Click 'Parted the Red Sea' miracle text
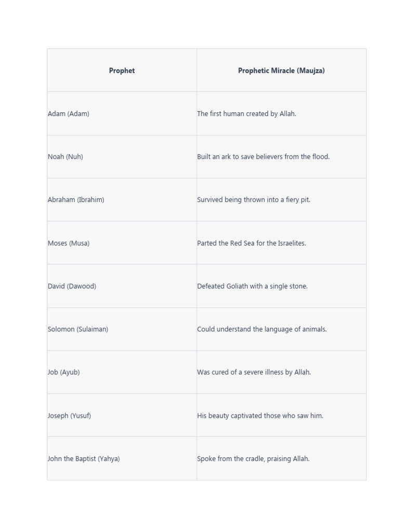 pyautogui.click(x=251, y=243)
